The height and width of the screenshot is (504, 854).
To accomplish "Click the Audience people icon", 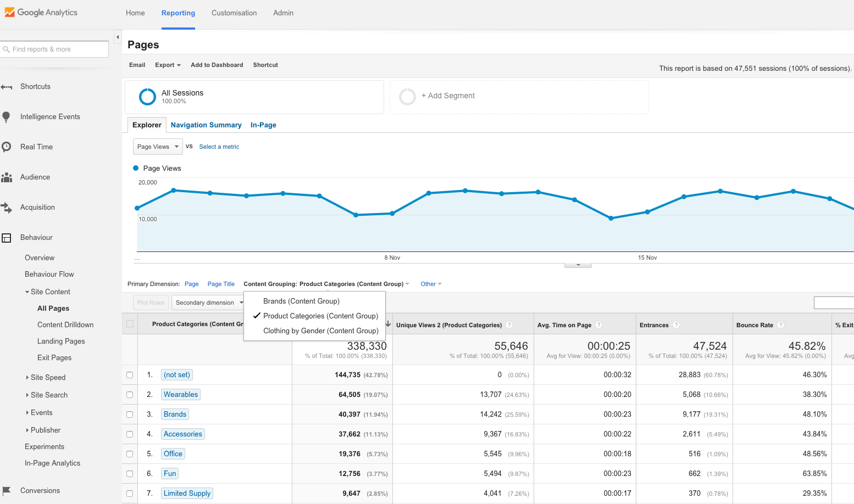I will pyautogui.click(x=7, y=177).
